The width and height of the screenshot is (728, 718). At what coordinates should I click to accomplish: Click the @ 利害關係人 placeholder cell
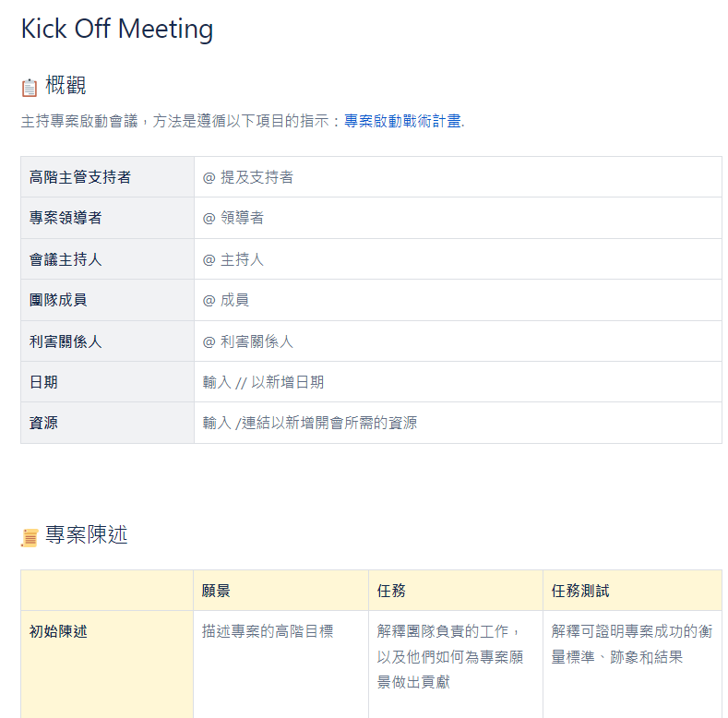248,341
